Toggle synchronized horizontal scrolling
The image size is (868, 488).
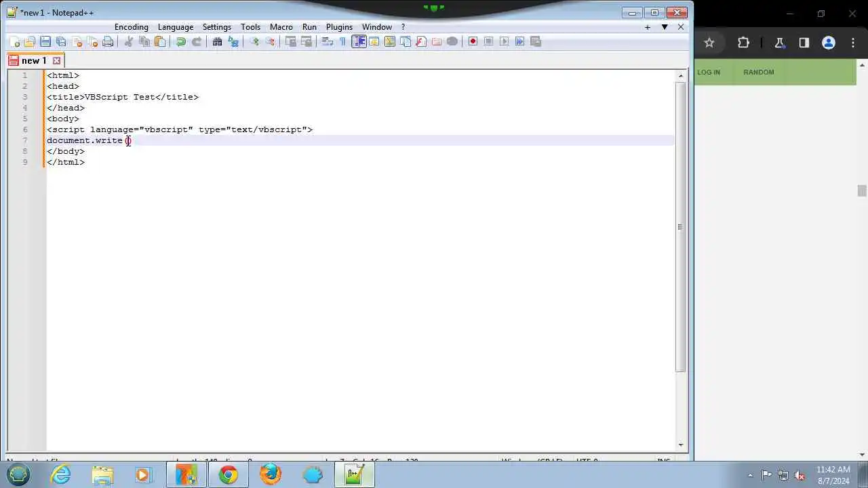[x=306, y=41]
